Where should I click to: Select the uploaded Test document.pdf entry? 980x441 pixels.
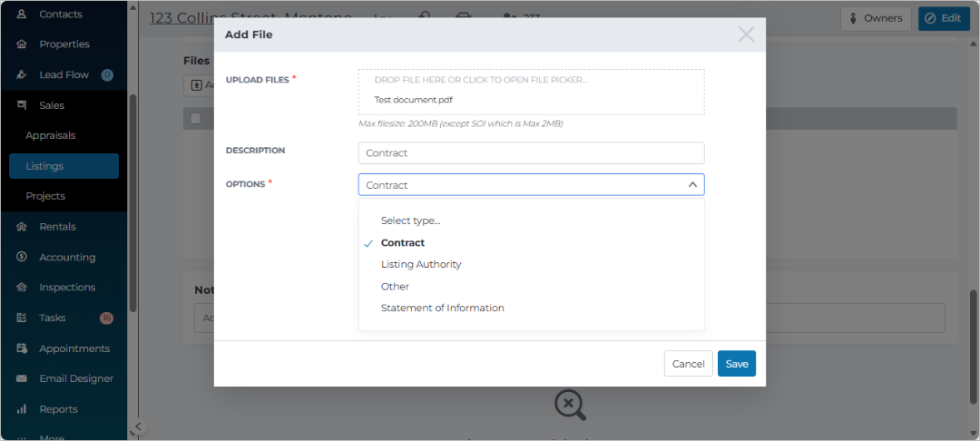(x=413, y=99)
